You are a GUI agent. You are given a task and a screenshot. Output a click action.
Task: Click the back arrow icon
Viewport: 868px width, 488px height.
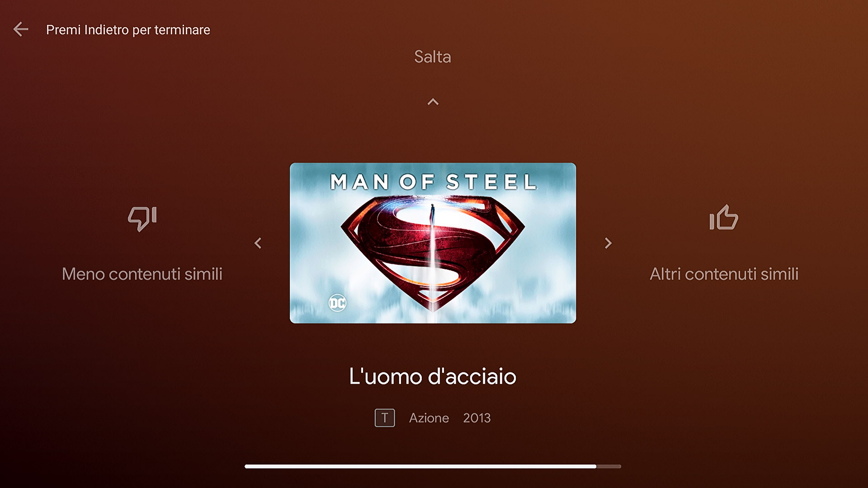21,29
